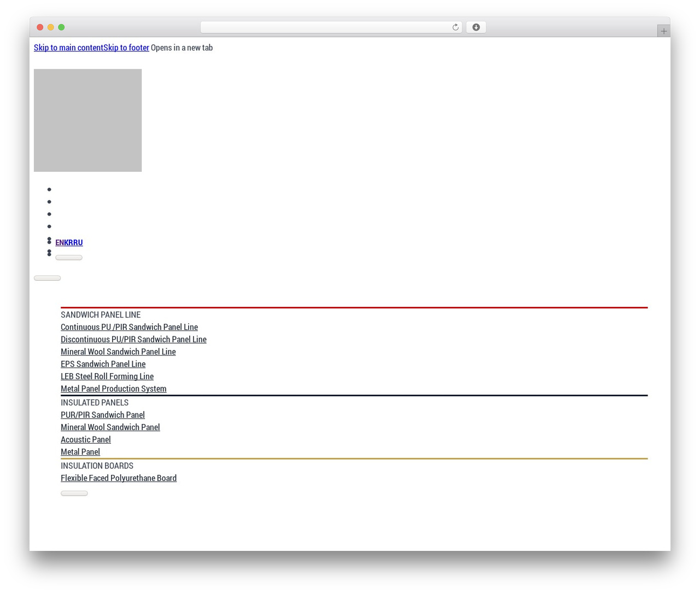Screen dimensions: 700x593
Task: View PUR/PIR Sandwich Panel product
Action: (103, 415)
